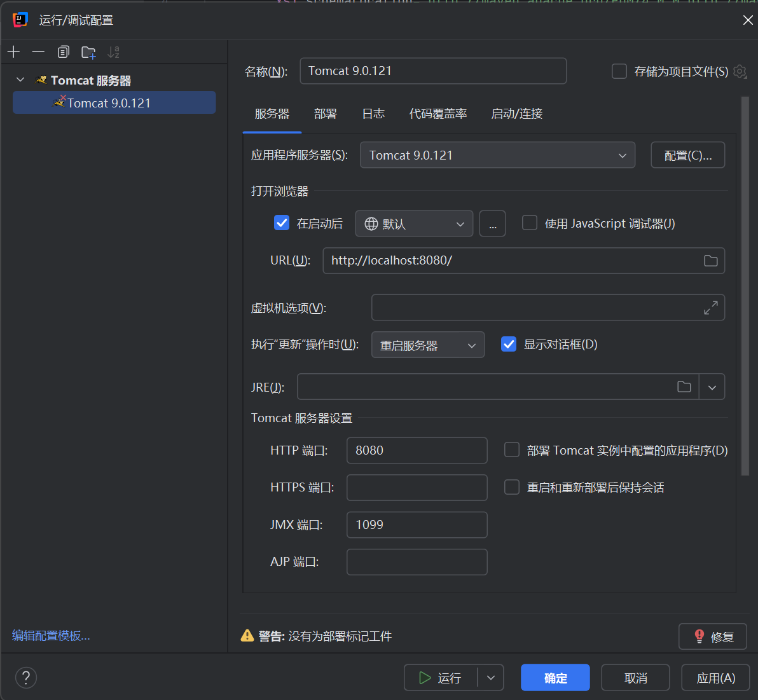Click the configuration name input field
Screen dimensions: 758x700
[433, 71]
